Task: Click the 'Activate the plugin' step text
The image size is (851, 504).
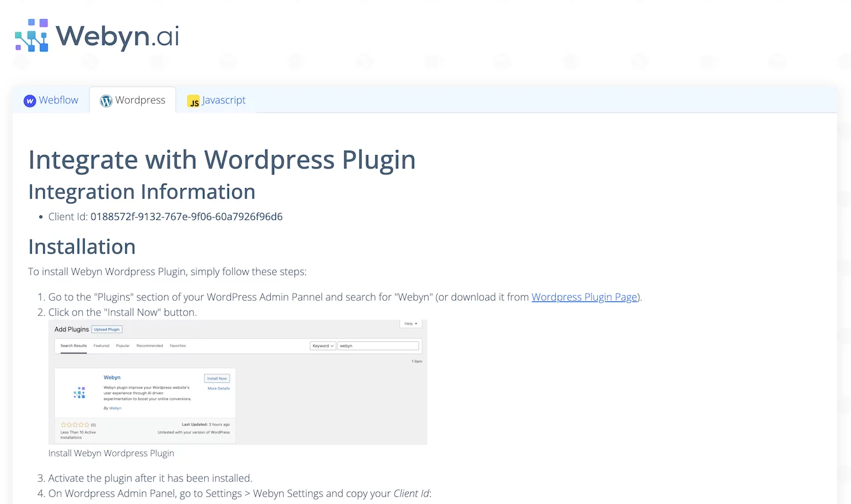Action: coord(150,478)
